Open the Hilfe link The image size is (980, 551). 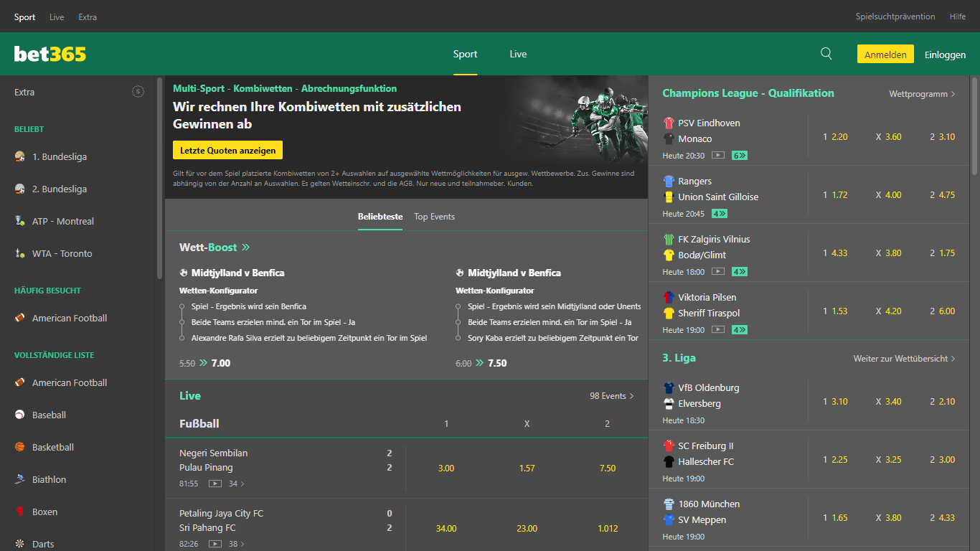click(957, 17)
